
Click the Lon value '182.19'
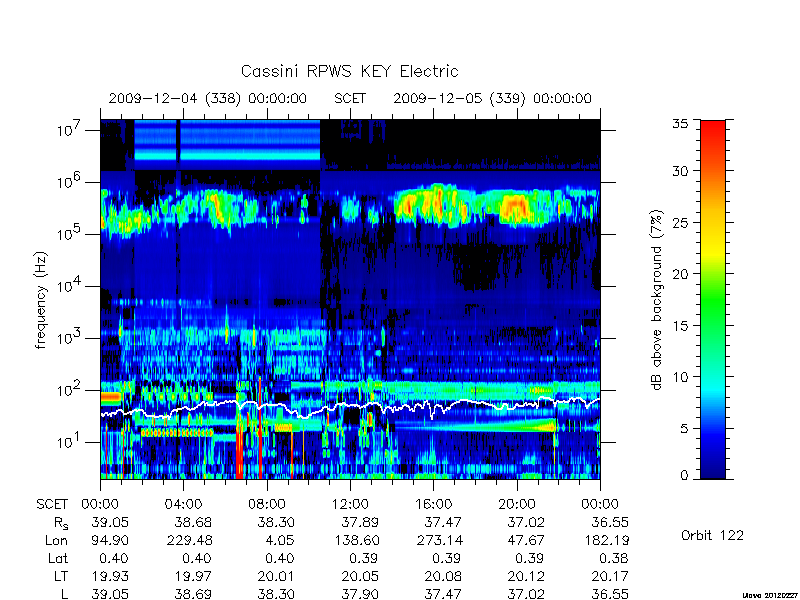[x=607, y=541]
